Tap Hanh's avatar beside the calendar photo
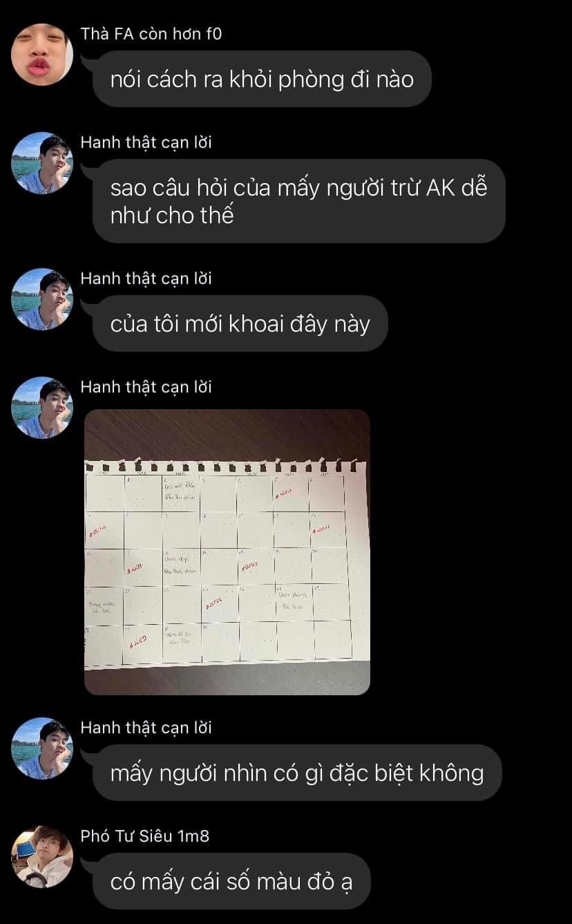572x924 pixels. point(42,408)
